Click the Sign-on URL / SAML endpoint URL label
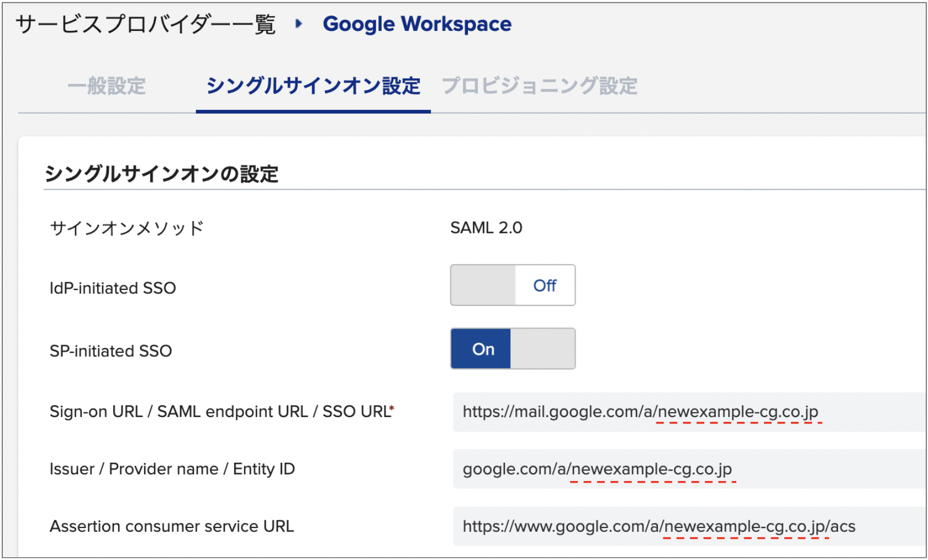 click(x=222, y=411)
